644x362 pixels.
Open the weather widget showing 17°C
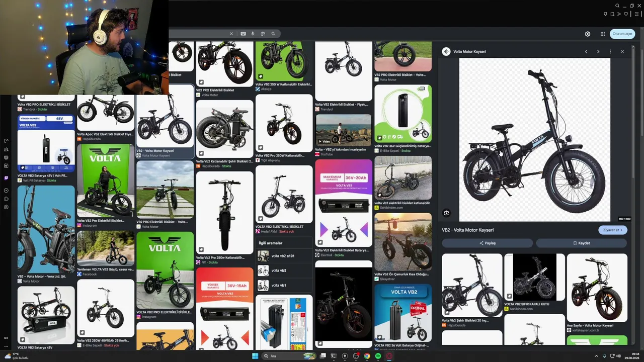(x=16, y=356)
